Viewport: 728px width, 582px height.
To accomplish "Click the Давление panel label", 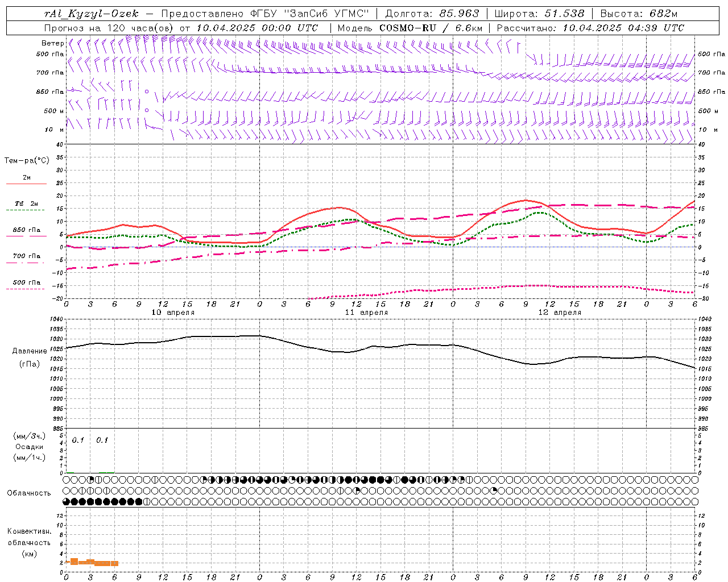I will pyautogui.click(x=30, y=351).
